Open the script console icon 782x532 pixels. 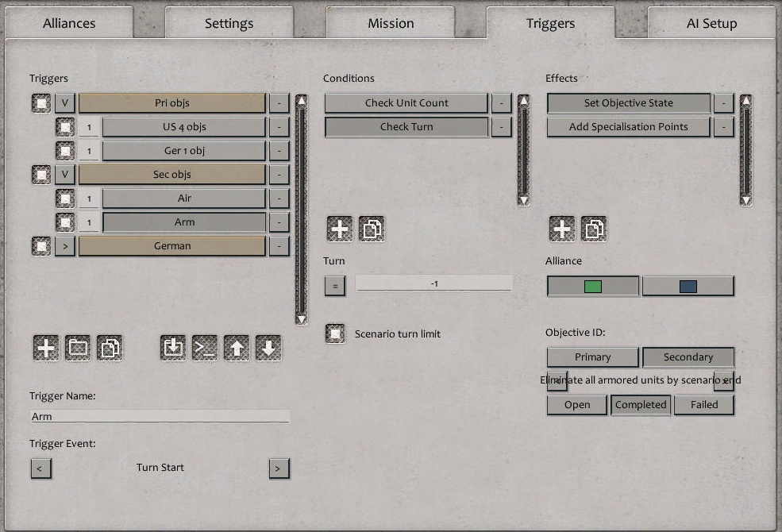click(205, 348)
